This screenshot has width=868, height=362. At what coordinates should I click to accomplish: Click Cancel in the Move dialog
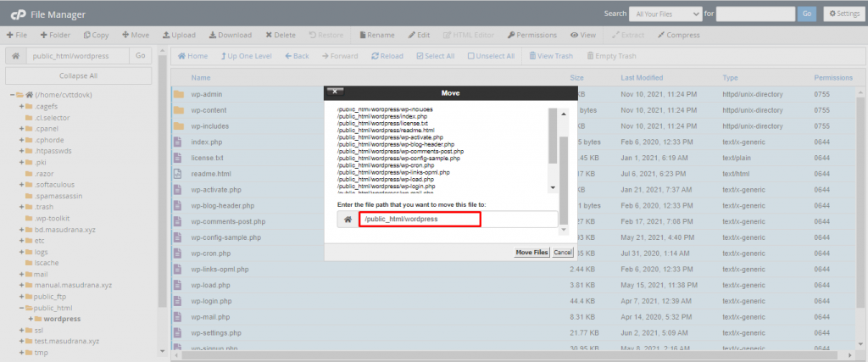pos(563,253)
